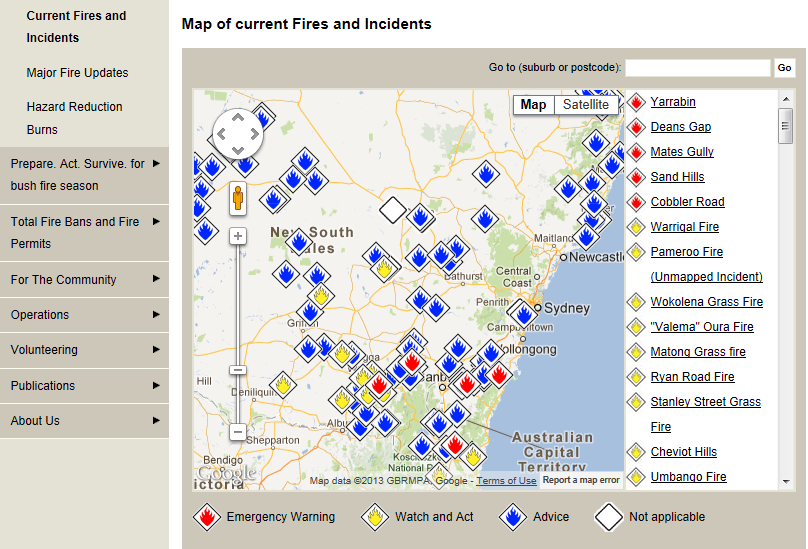Viewport: 808px width, 549px height.
Task: Click the yellow fire icon beside Pameroo Fire
Action: coord(636,252)
